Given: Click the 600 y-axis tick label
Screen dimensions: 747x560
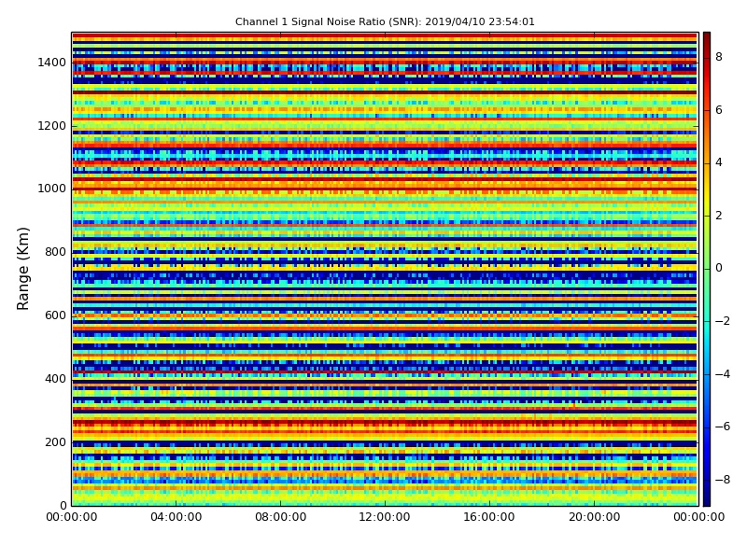Looking at the screenshot, I should (x=55, y=315).
